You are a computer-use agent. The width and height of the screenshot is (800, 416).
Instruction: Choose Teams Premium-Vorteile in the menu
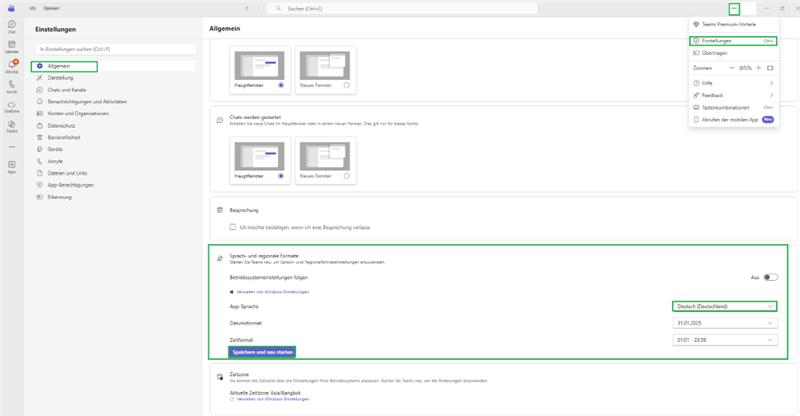click(x=734, y=25)
